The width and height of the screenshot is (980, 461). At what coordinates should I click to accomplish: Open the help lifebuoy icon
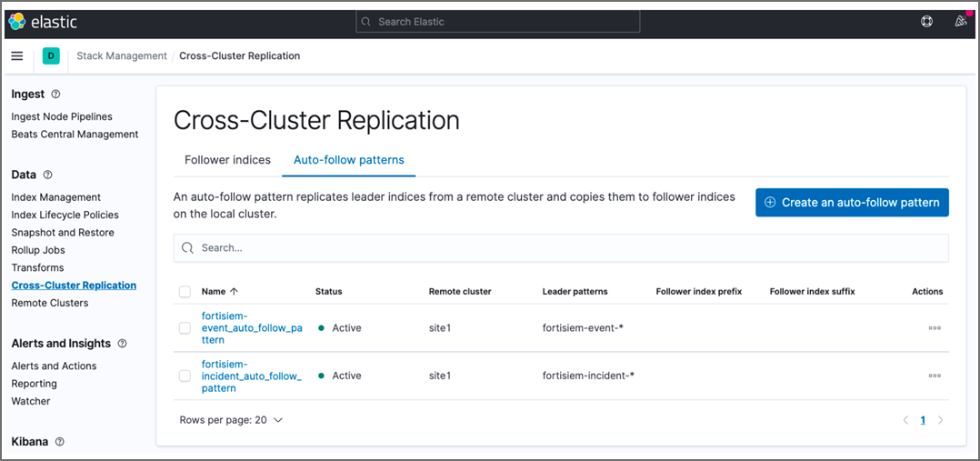pos(926,22)
